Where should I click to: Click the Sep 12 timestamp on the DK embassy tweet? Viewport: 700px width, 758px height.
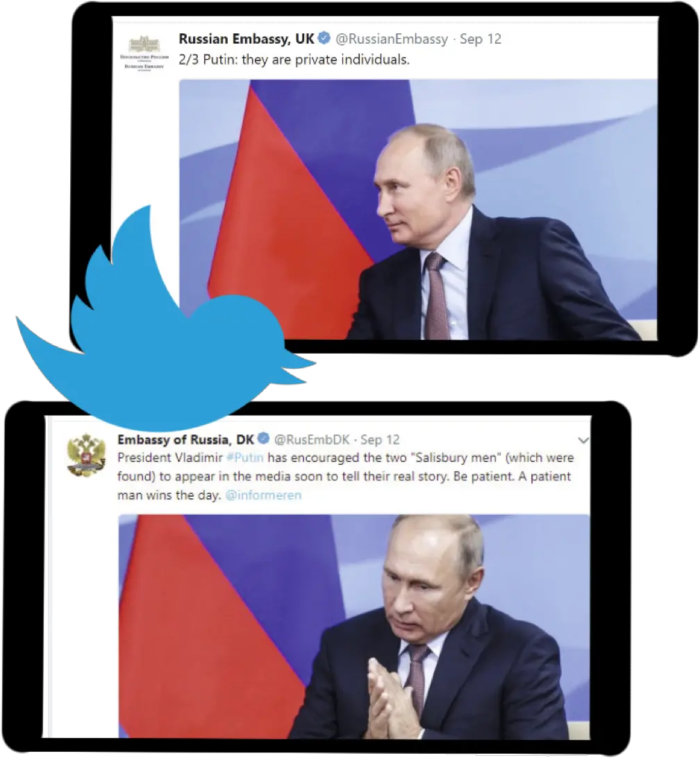(380, 439)
